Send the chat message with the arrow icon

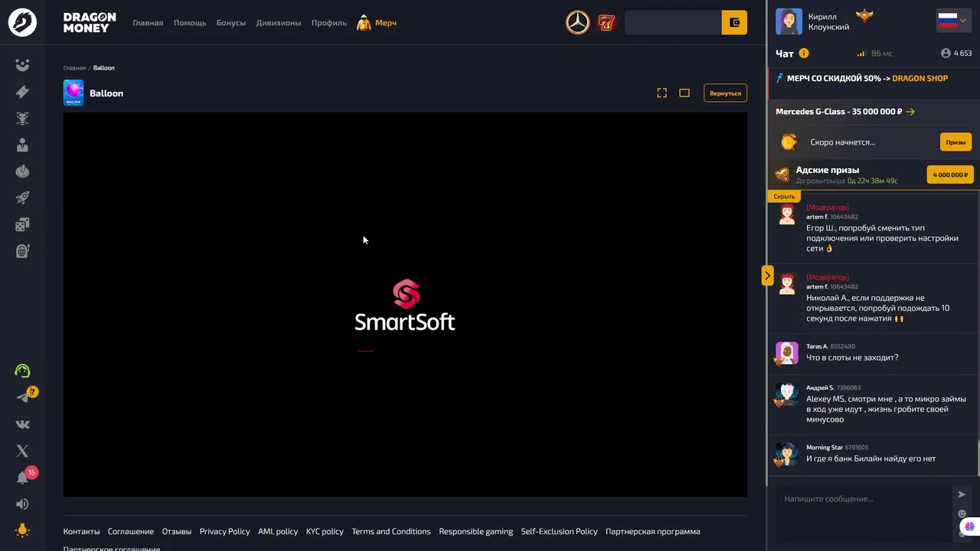pyautogui.click(x=962, y=494)
